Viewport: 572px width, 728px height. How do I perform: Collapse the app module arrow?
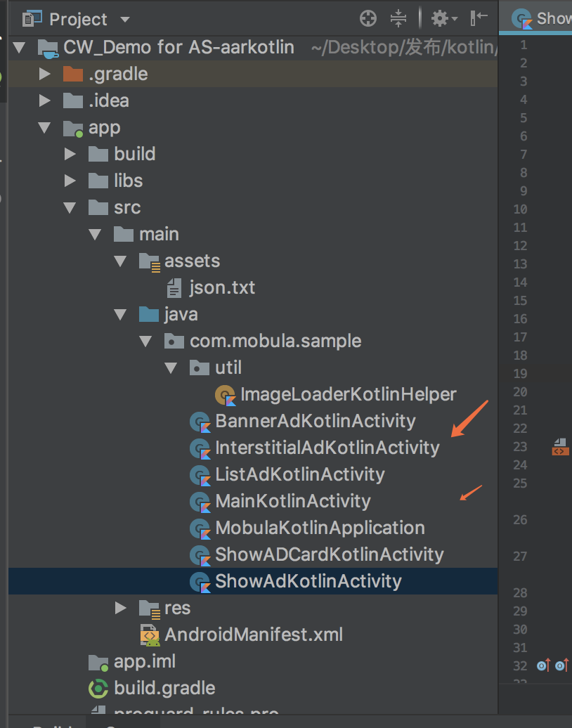pyautogui.click(x=44, y=127)
